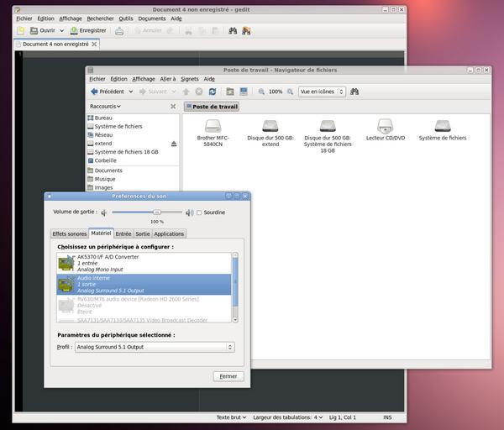Open the Signets menu in file browser

pos(190,79)
